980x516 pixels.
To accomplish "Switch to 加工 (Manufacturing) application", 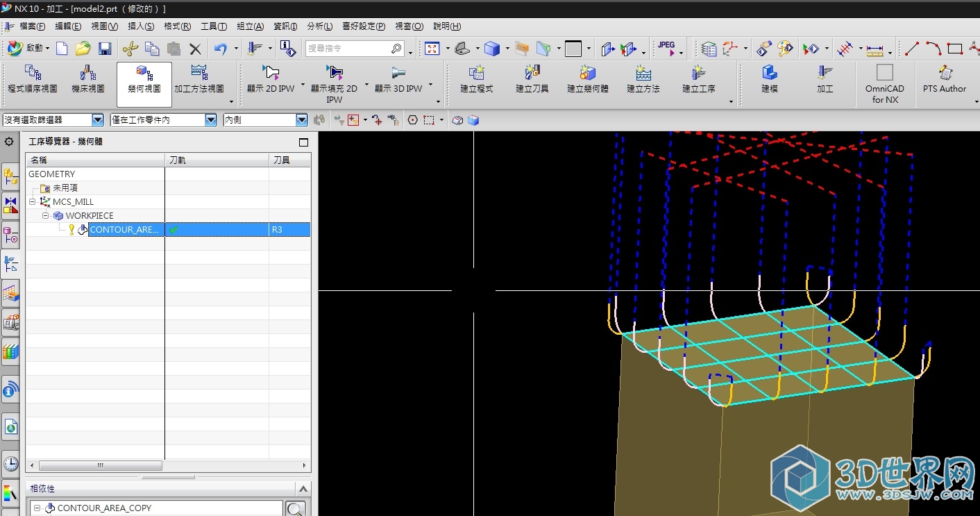I will [825, 79].
